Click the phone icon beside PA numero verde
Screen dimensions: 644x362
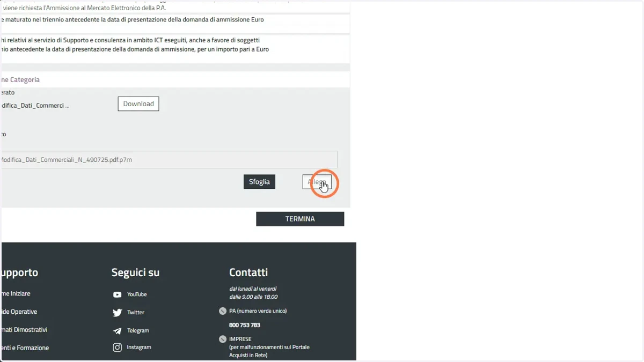pyautogui.click(x=223, y=311)
